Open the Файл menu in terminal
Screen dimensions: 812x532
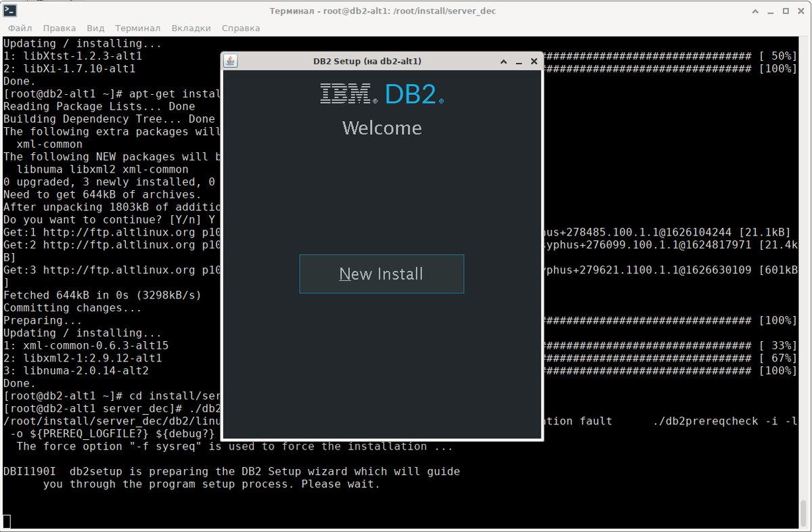[x=20, y=28]
